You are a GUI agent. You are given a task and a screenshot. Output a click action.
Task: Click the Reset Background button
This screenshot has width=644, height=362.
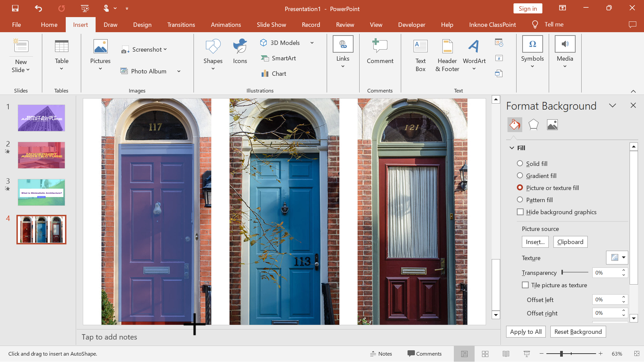[578, 331]
